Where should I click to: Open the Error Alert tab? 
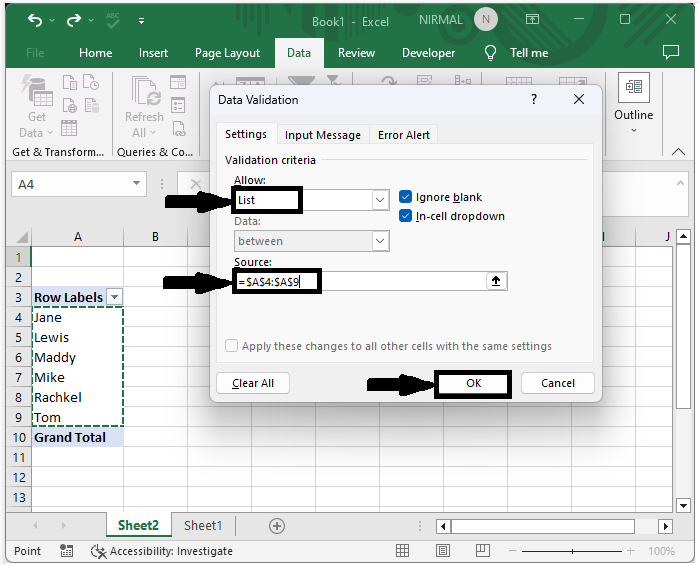tap(404, 135)
